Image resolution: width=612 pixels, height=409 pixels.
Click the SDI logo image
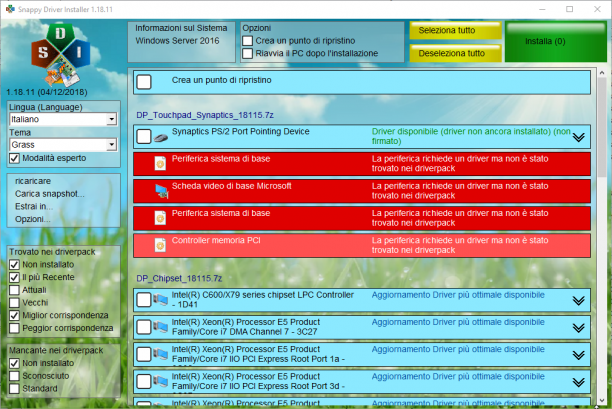pos(61,55)
